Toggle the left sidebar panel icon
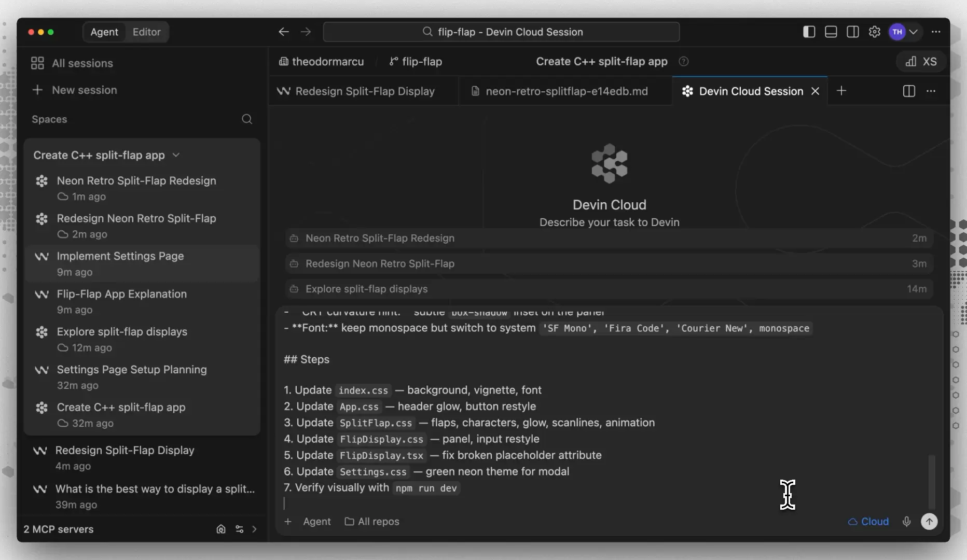This screenshot has width=967, height=560. point(809,32)
